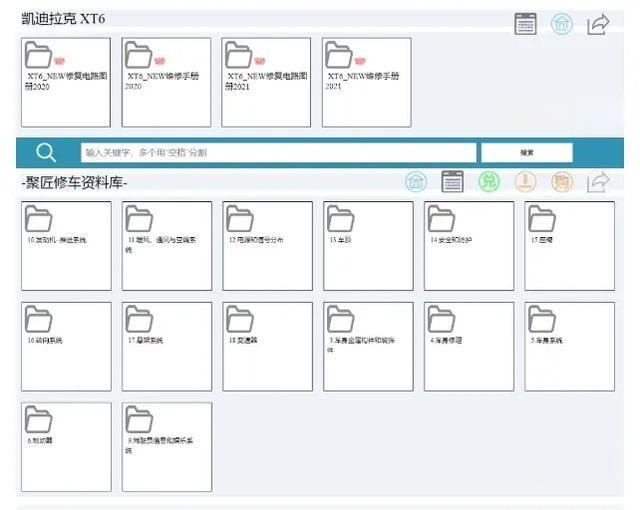Screen dimensions: 640x510
Task: Open folder 15.座椅
Action: [x=570, y=246]
